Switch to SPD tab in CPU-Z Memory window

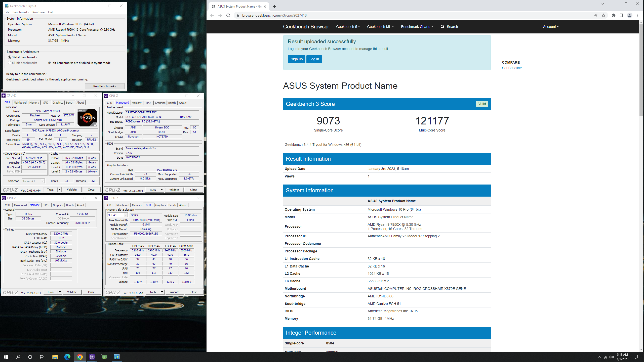46,205
